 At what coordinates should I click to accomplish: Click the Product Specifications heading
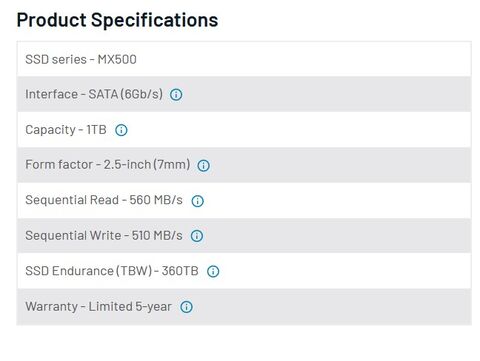click(117, 20)
